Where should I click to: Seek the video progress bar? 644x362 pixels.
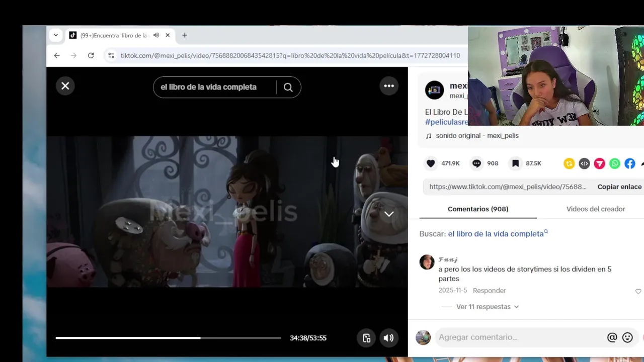click(x=168, y=338)
